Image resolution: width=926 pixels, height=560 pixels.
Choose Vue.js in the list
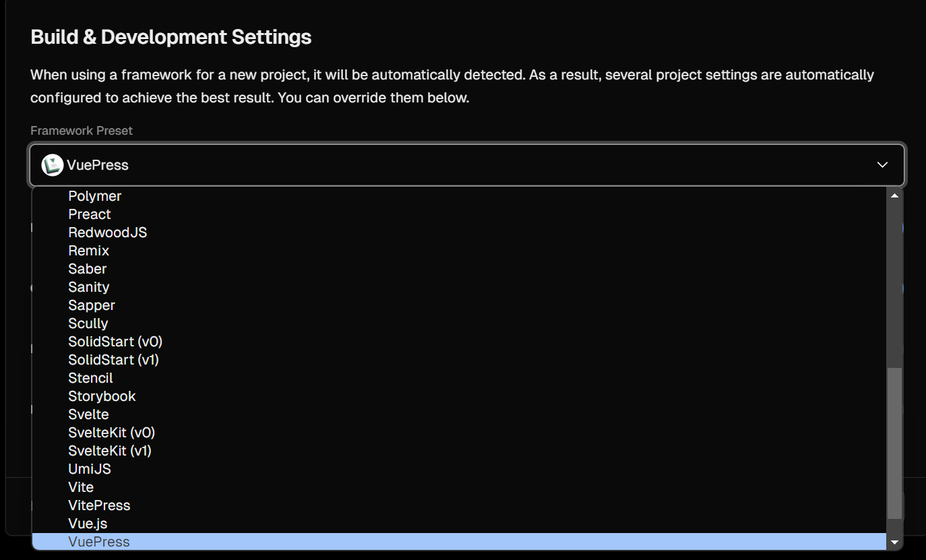tap(88, 524)
